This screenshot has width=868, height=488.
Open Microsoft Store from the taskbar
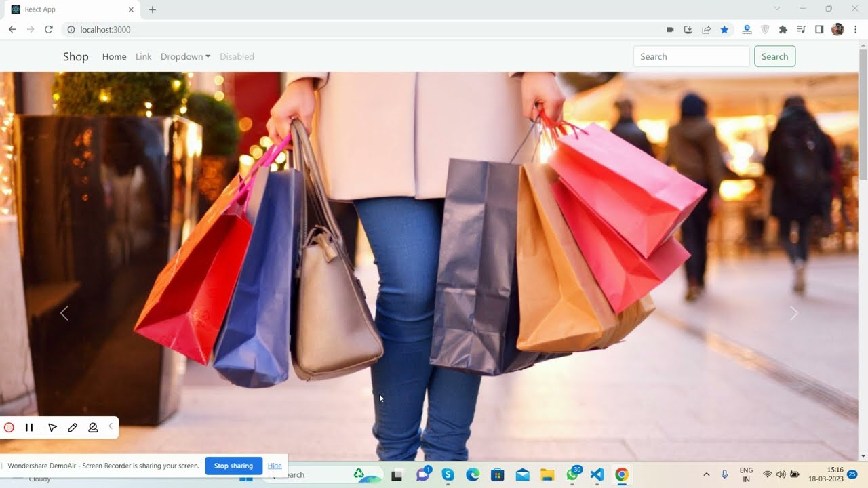coord(497,475)
